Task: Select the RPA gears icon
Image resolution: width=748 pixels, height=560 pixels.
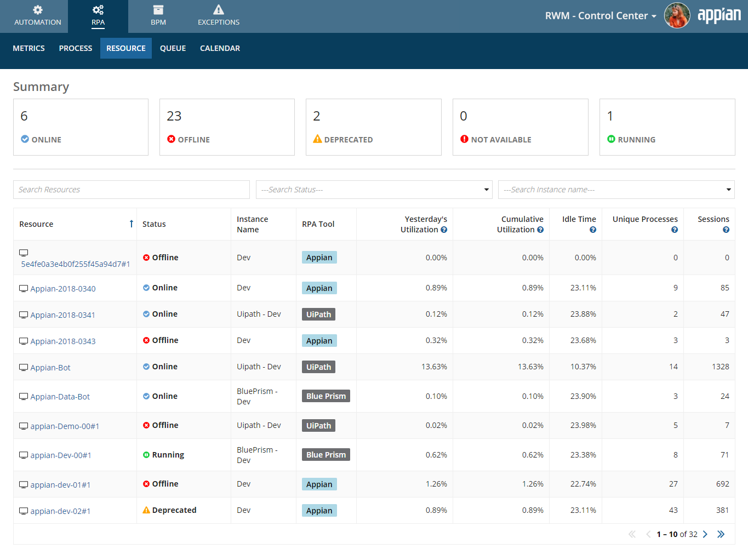Action: 98,10
